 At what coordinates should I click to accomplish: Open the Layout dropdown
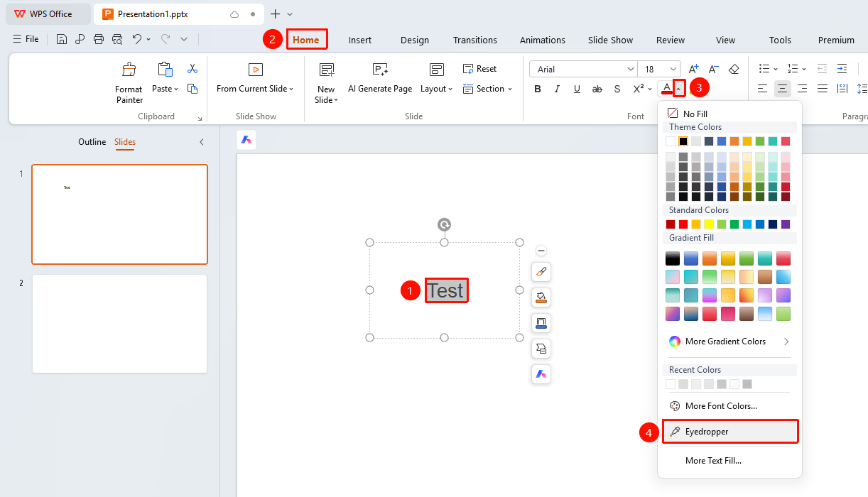pos(436,89)
